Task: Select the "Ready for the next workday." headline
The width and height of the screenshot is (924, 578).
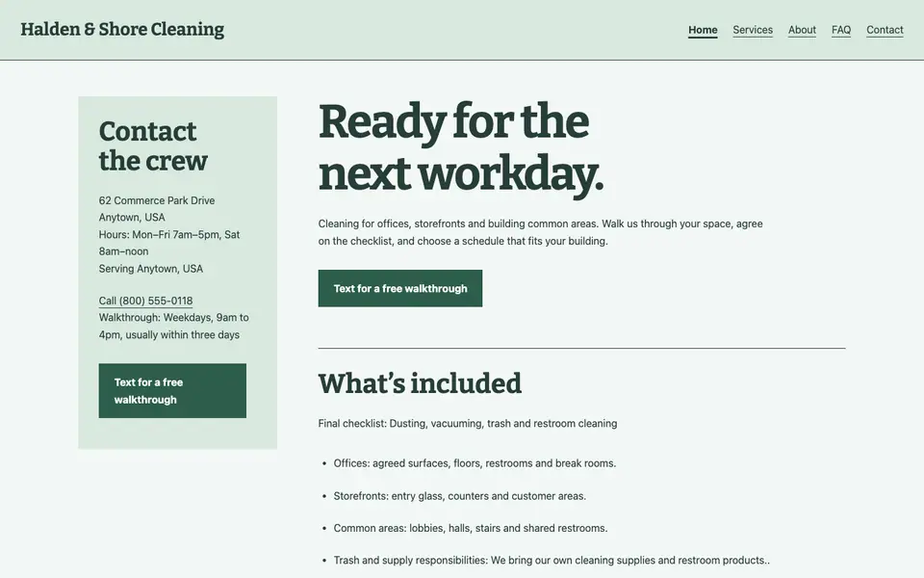Action: [461, 147]
